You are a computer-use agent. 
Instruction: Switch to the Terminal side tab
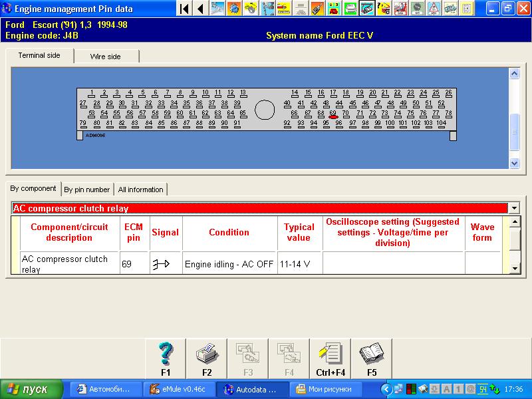point(39,55)
